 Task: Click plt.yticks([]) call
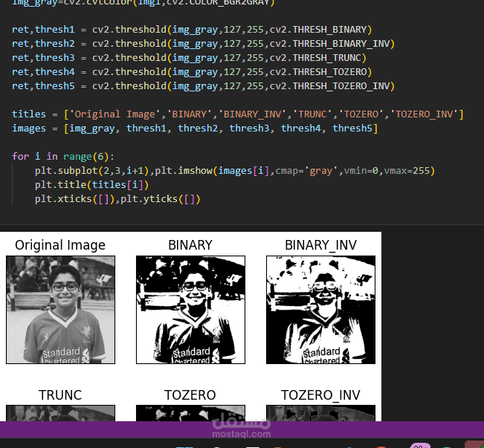[x=161, y=199]
